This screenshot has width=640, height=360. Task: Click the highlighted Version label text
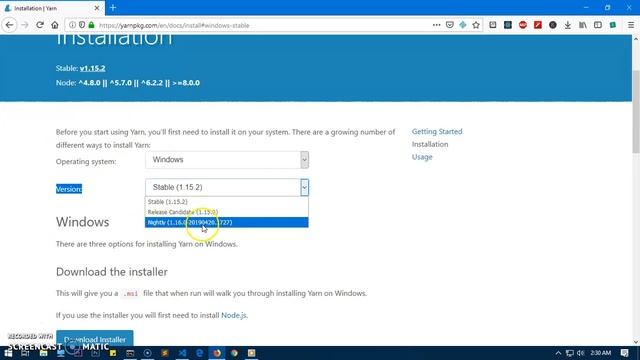click(x=69, y=189)
